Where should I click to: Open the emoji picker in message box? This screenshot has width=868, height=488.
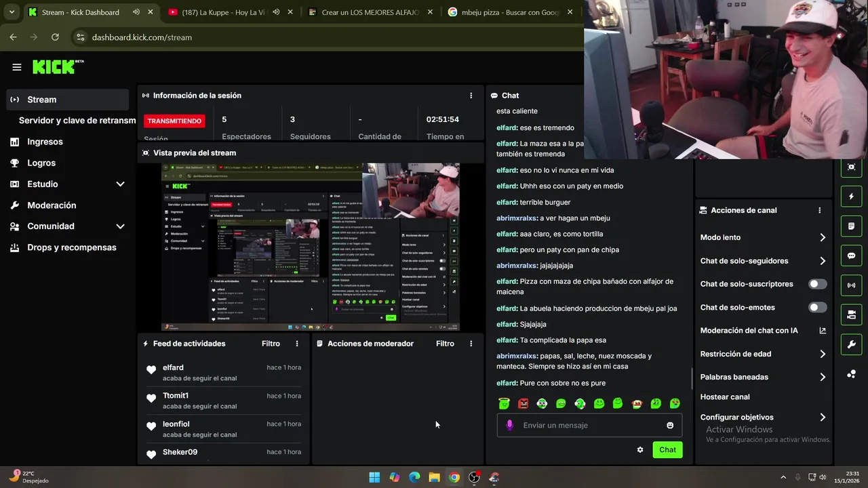click(670, 425)
